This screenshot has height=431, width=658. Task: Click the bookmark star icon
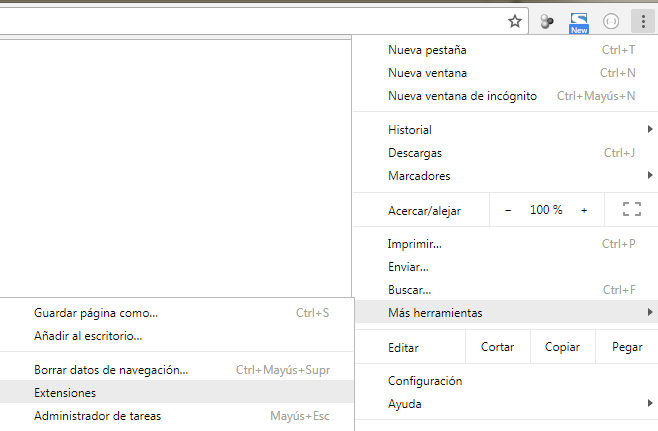tap(515, 21)
